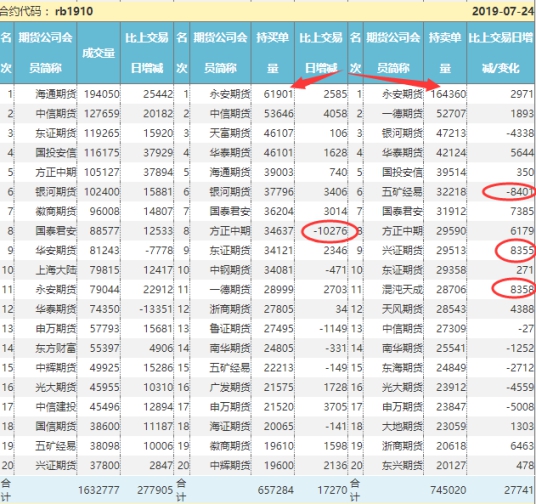Click 中信期货 volume value 127659
This screenshot has width=536, height=504.
[102, 114]
